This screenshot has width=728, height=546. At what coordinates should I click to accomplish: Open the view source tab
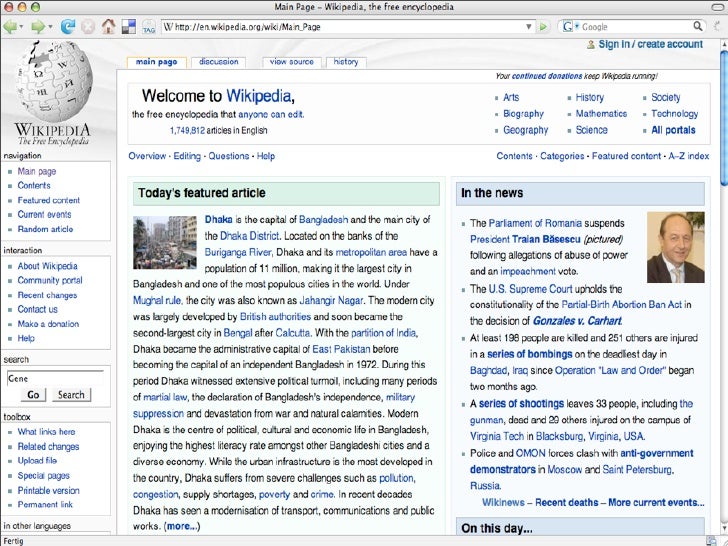(292, 62)
